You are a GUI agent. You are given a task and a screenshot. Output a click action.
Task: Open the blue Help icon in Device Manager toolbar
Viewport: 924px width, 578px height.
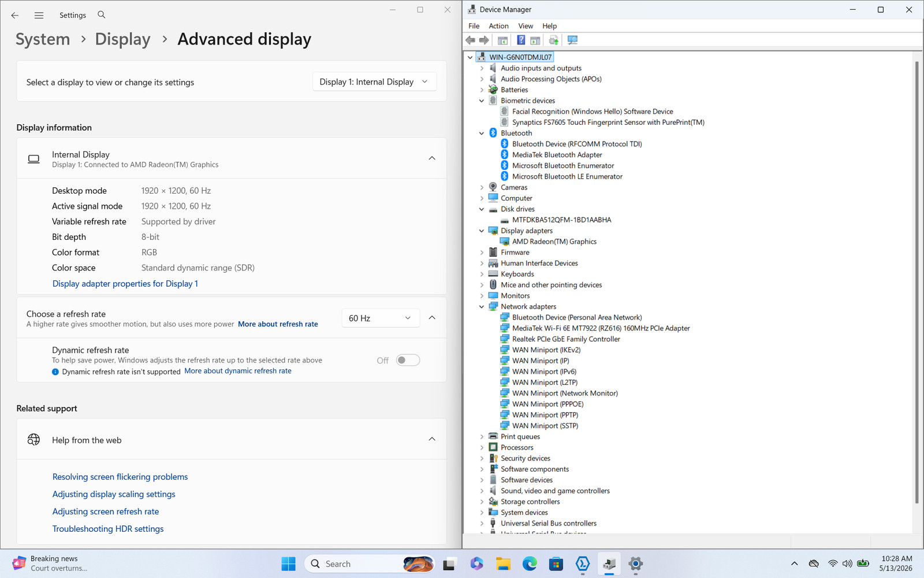[521, 40]
